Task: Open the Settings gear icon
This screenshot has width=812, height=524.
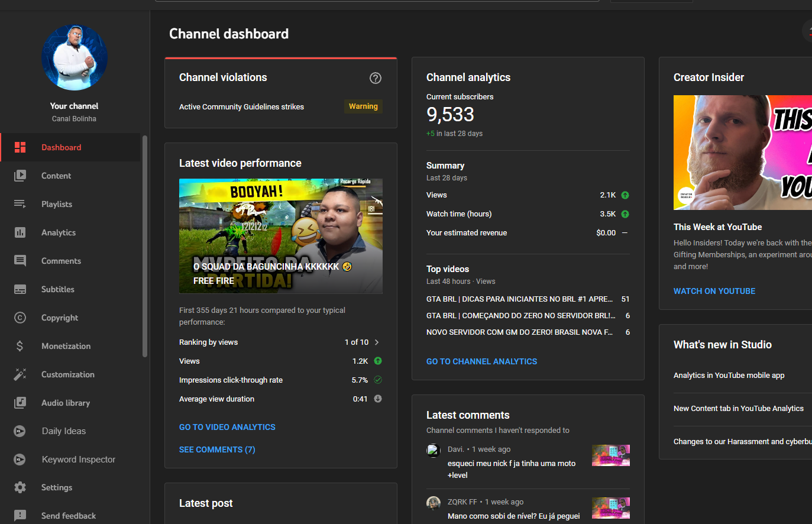Action: point(20,487)
